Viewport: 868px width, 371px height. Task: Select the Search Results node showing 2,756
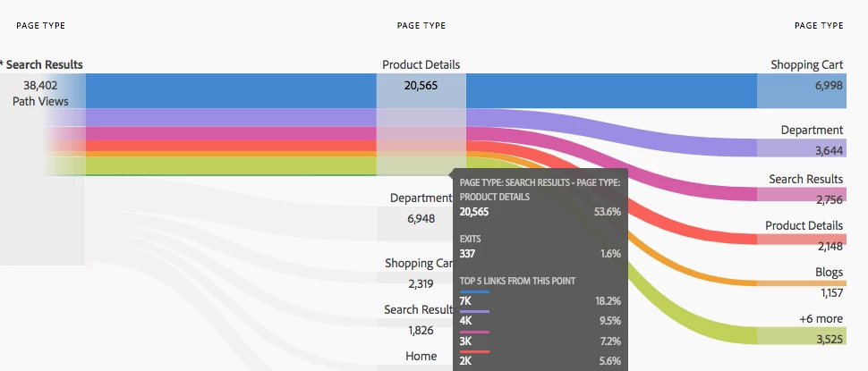click(802, 194)
